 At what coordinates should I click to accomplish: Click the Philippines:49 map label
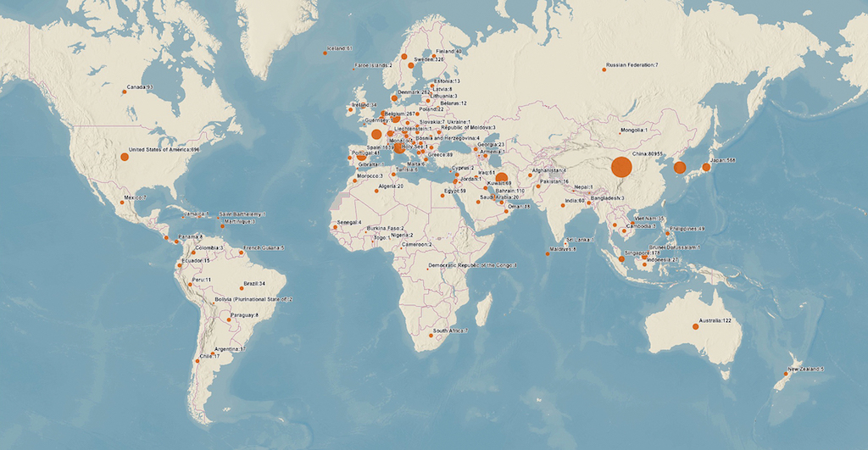point(687,229)
